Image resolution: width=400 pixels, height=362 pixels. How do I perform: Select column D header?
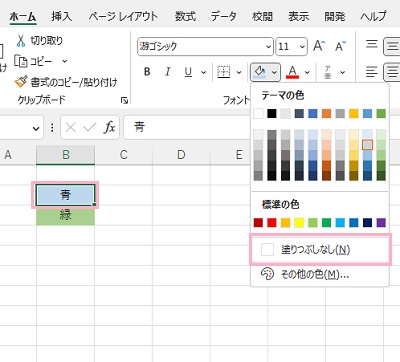(x=181, y=155)
